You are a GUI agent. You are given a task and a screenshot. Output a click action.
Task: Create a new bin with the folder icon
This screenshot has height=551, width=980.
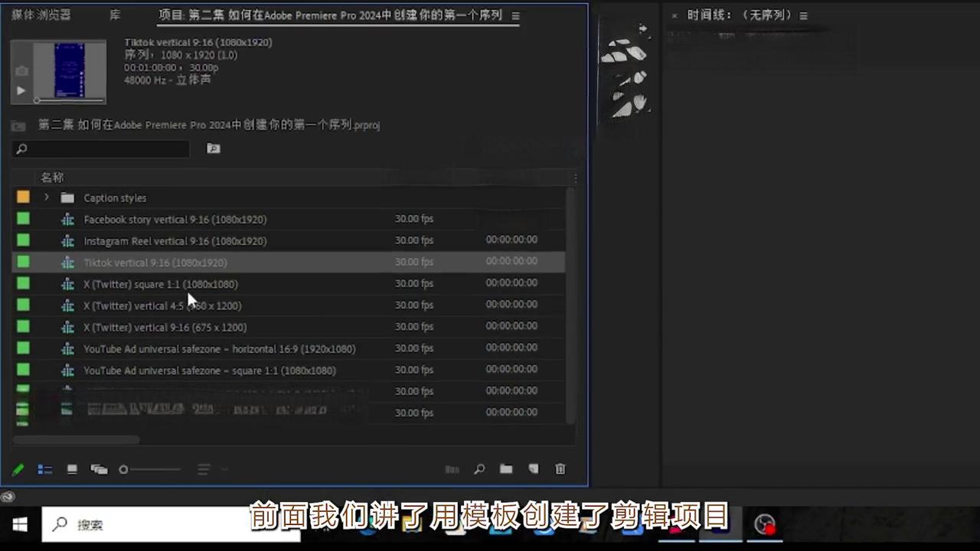tap(506, 469)
